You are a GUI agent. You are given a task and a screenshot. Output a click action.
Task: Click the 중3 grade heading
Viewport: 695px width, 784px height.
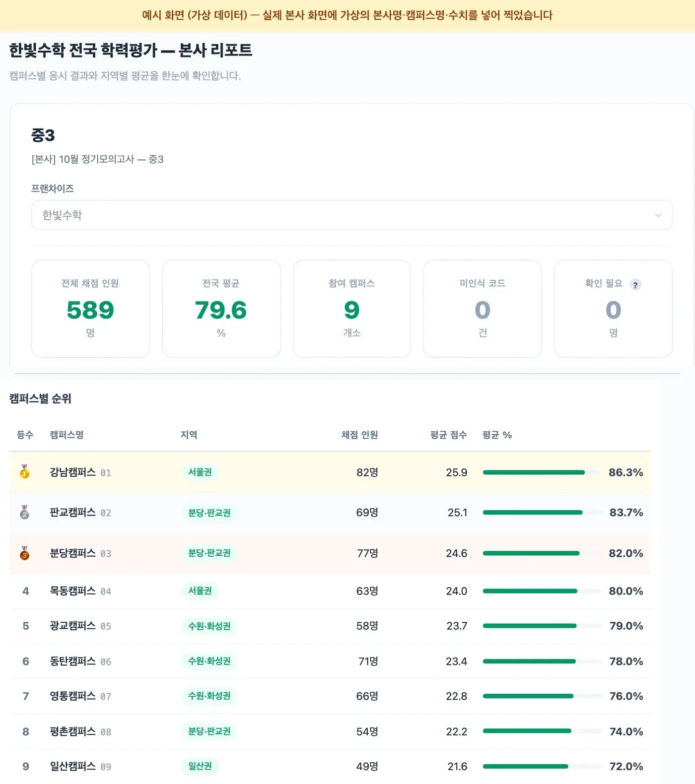43,135
